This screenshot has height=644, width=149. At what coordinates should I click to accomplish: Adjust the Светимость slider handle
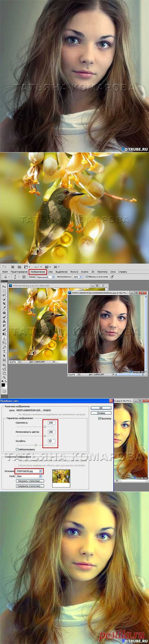click(x=45, y=427)
